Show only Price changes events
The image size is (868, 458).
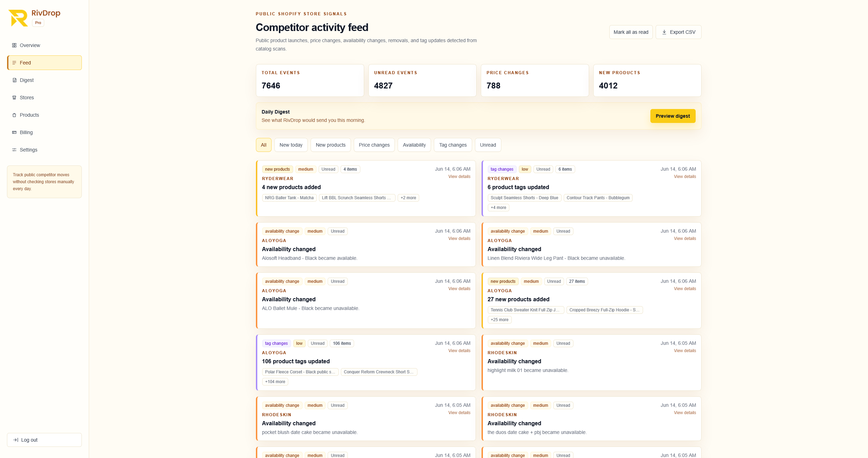374,145
